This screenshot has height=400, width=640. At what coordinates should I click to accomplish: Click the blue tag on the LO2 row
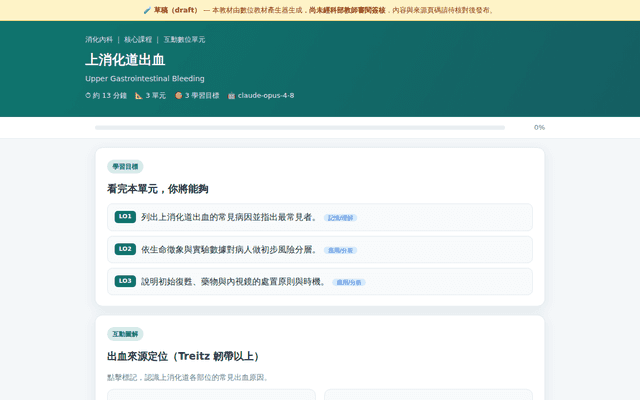(x=340, y=250)
